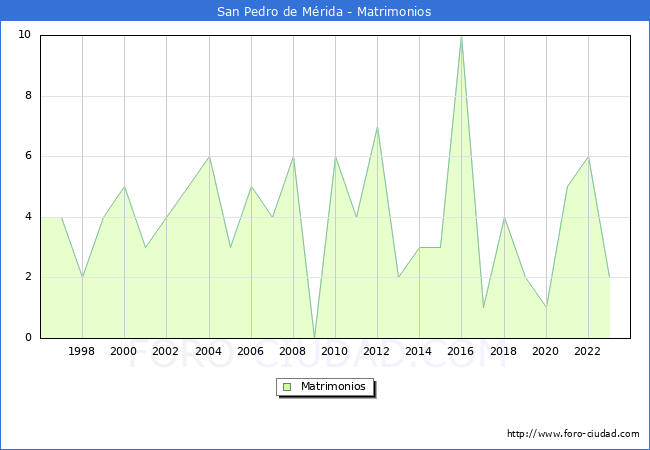Click the 0 y-axis label
Screen dimensions: 650x450
pos(27,338)
